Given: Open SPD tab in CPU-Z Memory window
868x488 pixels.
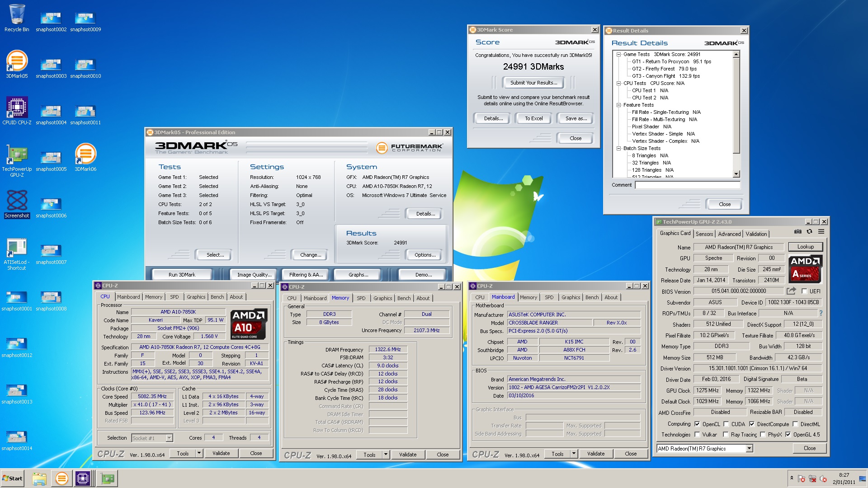Looking at the screenshot, I should pos(361,298).
